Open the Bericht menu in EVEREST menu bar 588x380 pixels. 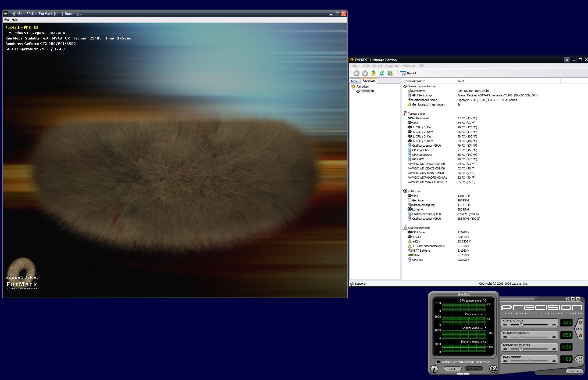point(377,66)
